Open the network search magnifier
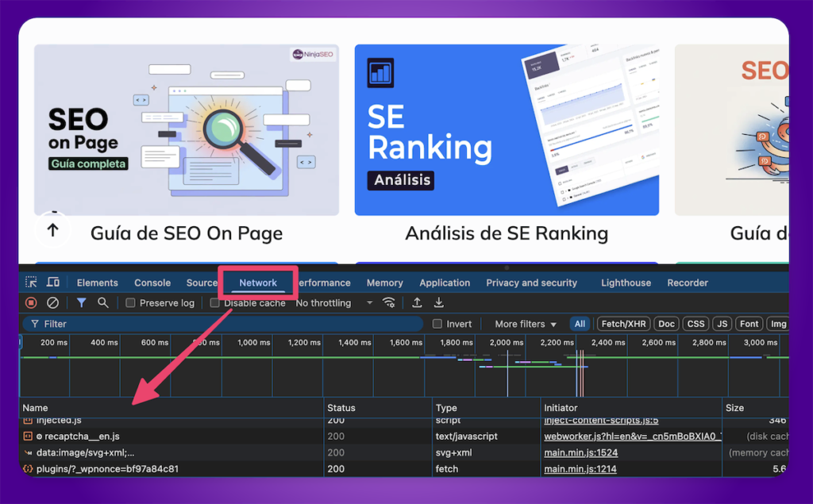813x504 pixels. 102,302
